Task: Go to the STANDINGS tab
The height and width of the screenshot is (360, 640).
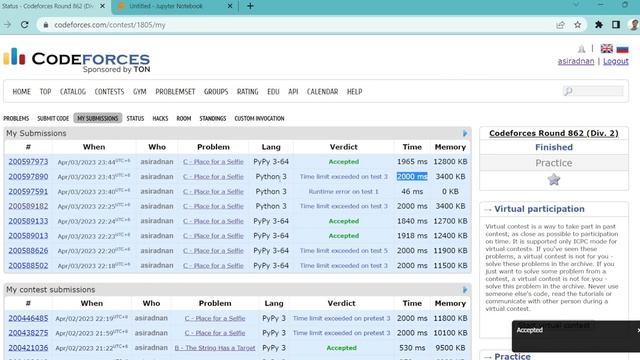Action: point(213,118)
